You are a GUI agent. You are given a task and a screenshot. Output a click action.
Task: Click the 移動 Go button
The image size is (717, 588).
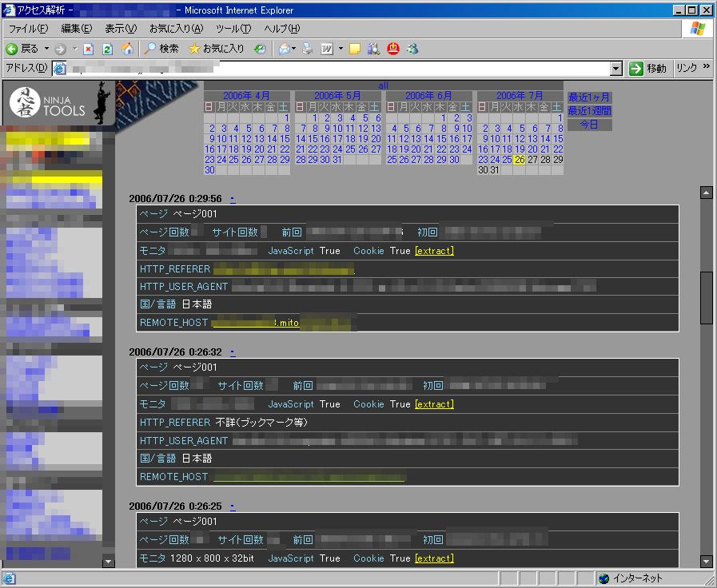(x=647, y=69)
